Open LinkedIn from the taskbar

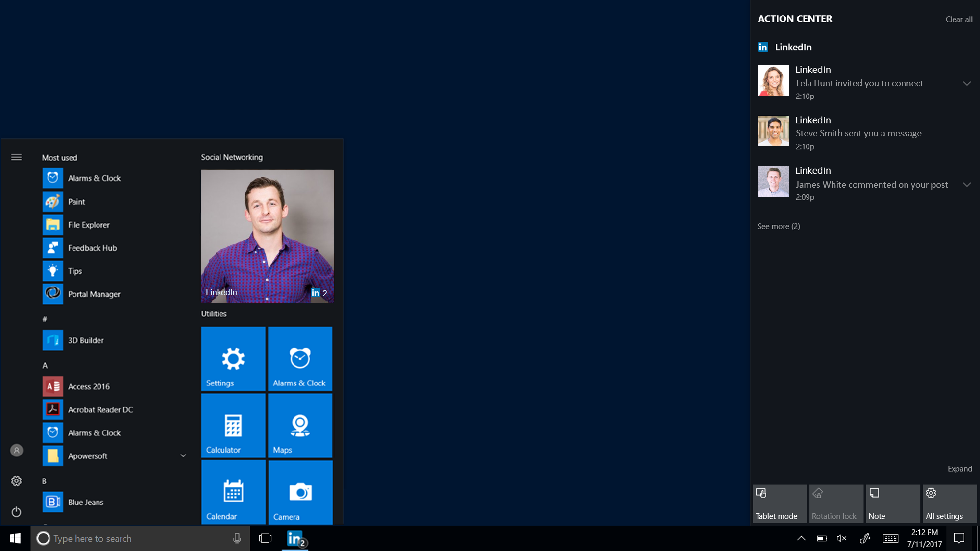click(294, 538)
